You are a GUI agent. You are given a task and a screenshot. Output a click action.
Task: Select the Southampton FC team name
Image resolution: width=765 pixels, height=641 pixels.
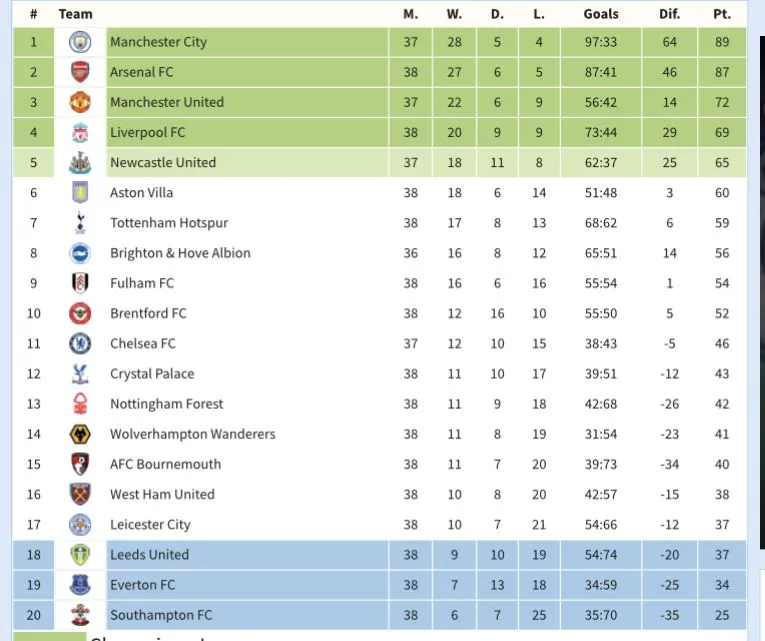(x=161, y=615)
